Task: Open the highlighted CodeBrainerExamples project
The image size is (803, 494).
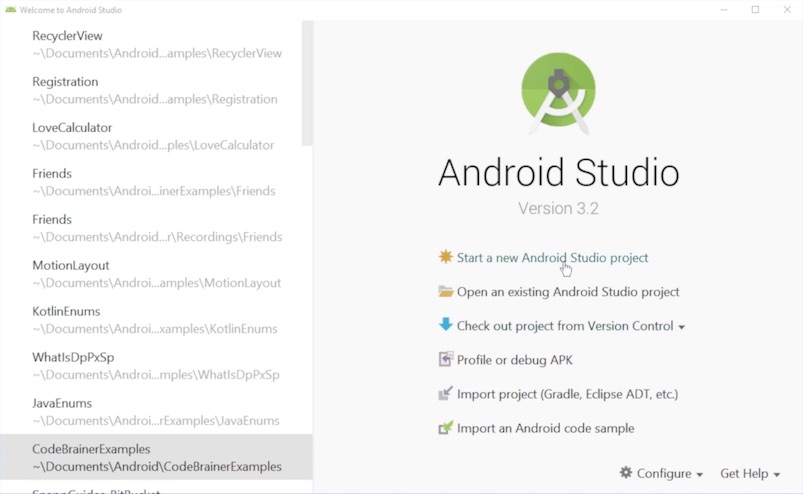Action: tap(156, 457)
